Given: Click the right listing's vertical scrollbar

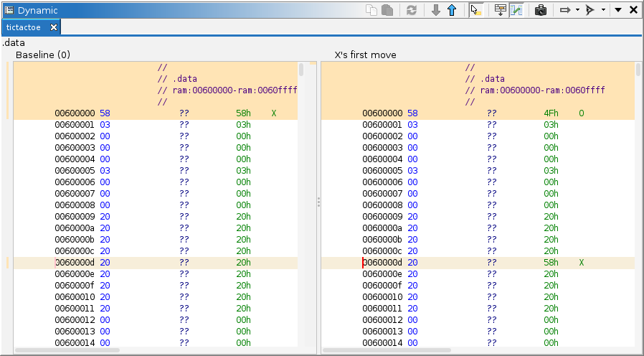Looking at the screenshot, I should click(x=638, y=70).
